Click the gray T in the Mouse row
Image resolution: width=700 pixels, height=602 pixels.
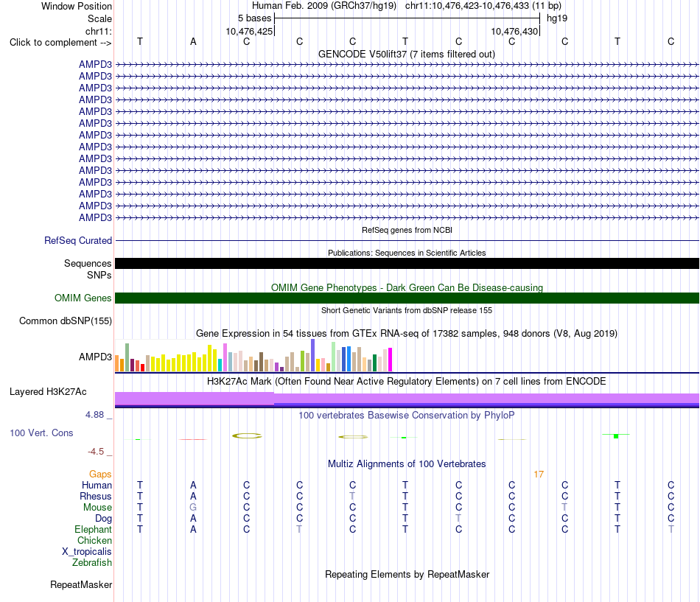(x=564, y=508)
